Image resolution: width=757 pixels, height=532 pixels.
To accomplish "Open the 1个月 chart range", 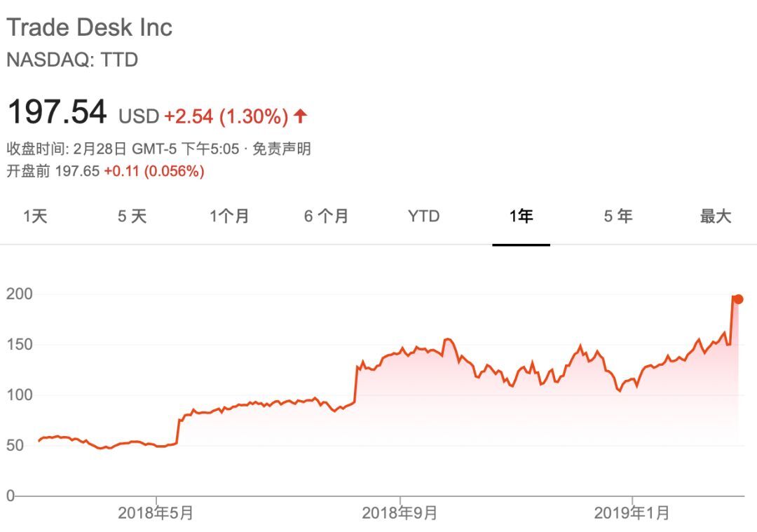I will (x=229, y=216).
